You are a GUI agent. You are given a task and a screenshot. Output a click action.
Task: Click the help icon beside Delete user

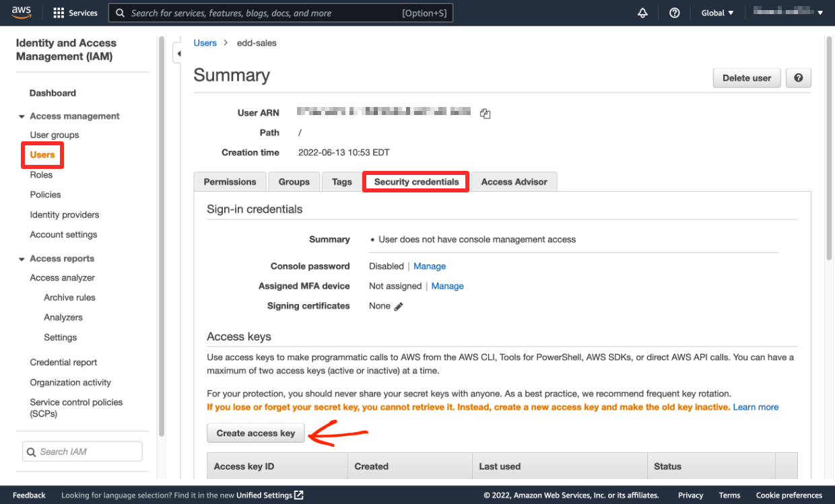(x=798, y=77)
